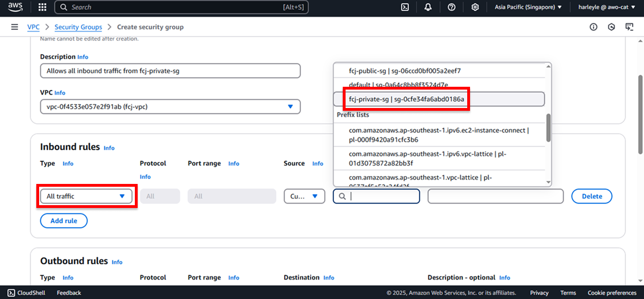Click the magnifier icon in source search field
This screenshot has height=299, width=644.
(343, 196)
